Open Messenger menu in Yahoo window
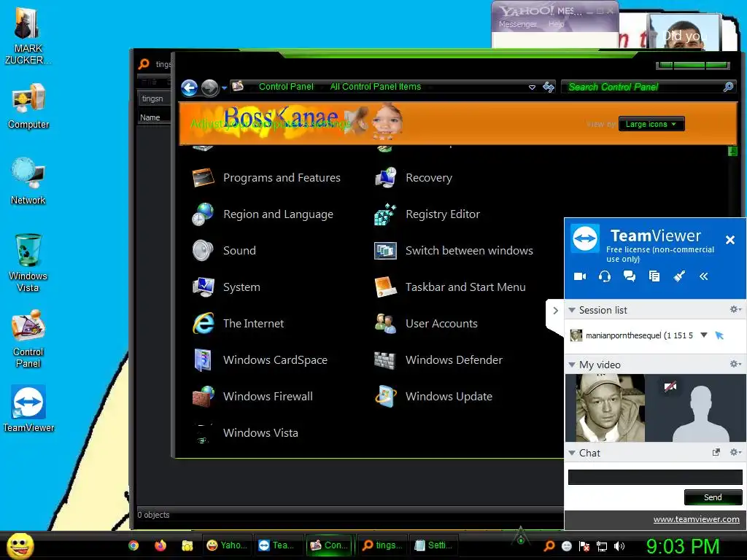 click(x=517, y=24)
